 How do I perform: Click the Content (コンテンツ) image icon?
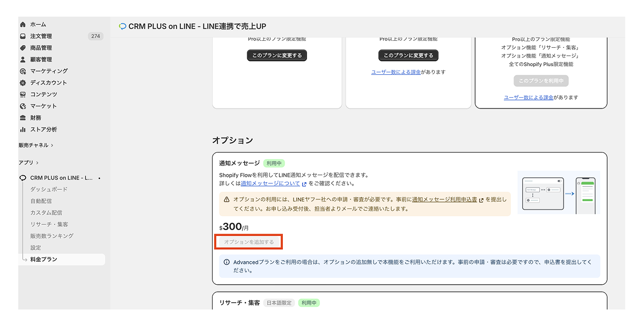[x=23, y=95]
